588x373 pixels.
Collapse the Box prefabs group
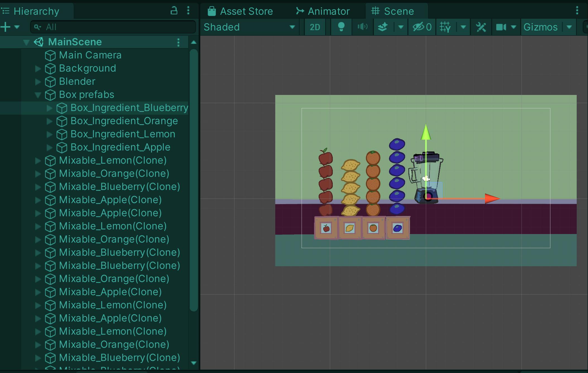point(38,95)
